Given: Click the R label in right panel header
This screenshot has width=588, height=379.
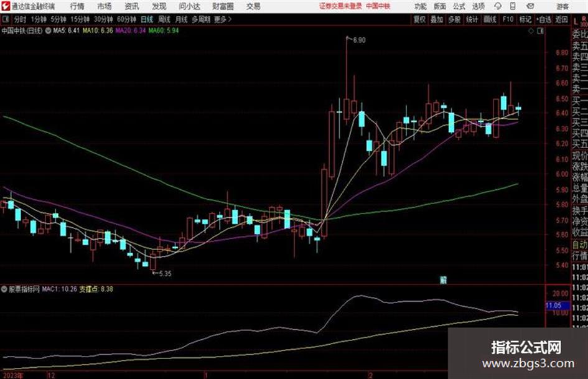Looking at the screenshot, I should point(584,19).
